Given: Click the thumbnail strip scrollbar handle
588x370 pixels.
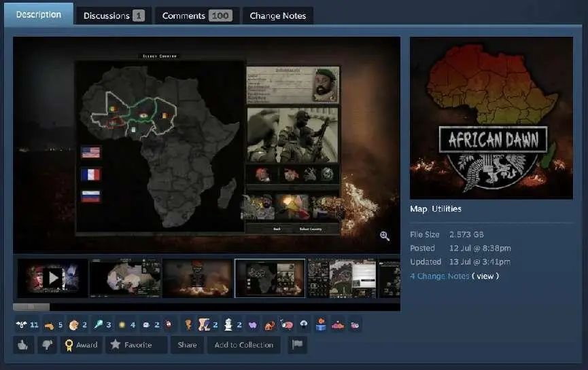Looking at the screenshot, I should tap(31, 307).
